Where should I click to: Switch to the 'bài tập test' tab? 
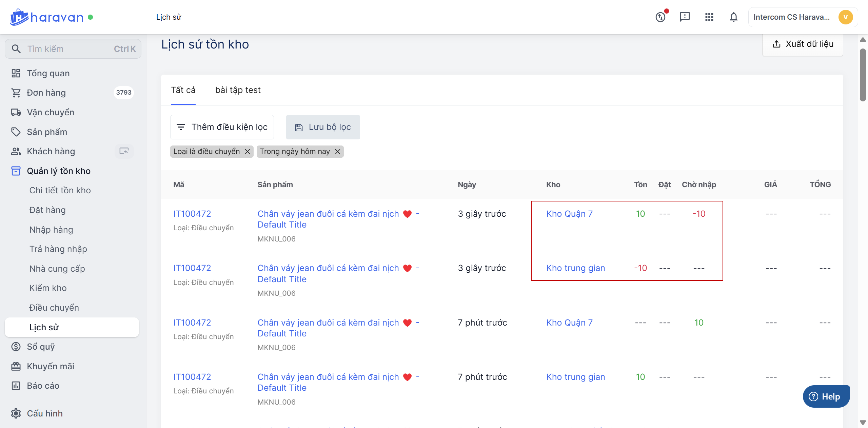(x=238, y=90)
